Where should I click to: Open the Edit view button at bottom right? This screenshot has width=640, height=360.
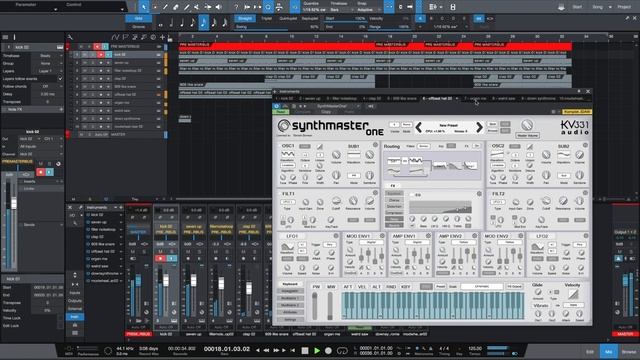pyautogui.click(x=590, y=351)
